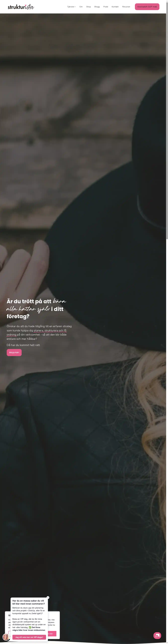Click the Börja här! button

(x=14, y=352)
